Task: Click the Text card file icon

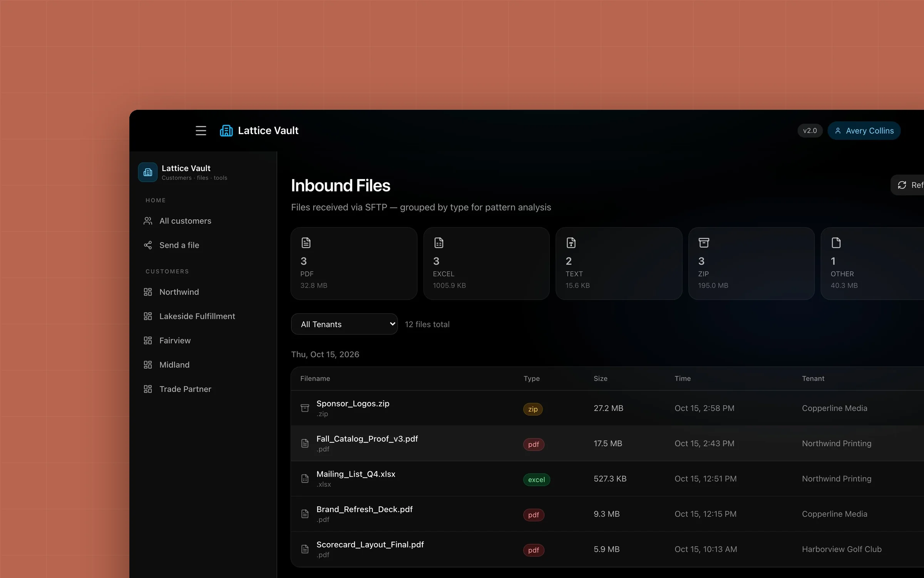Action: (571, 243)
